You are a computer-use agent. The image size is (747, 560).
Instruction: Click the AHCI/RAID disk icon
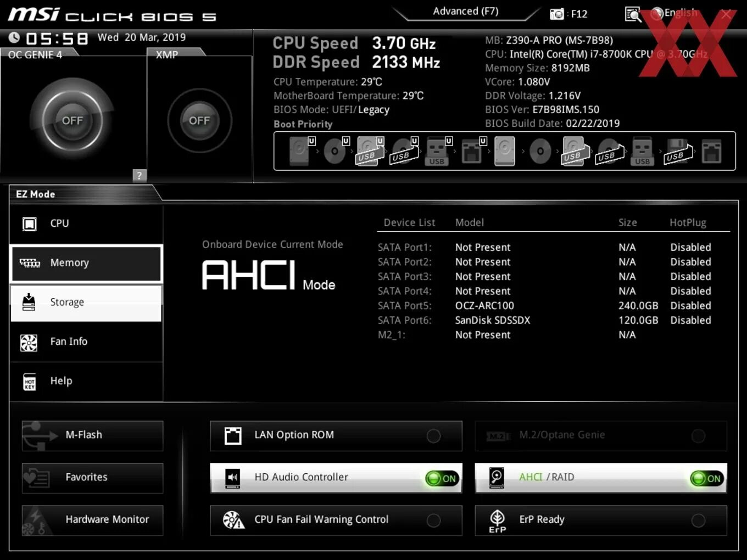pos(497,478)
